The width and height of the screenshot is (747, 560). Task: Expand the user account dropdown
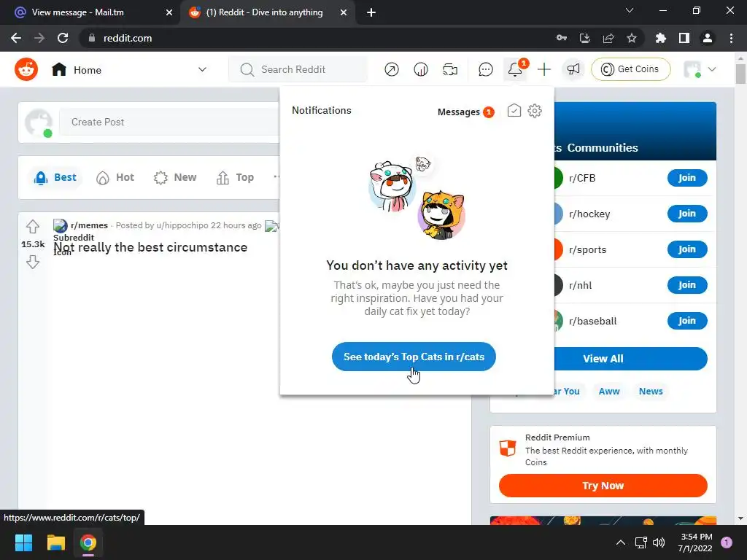pyautogui.click(x=712, y=69)
